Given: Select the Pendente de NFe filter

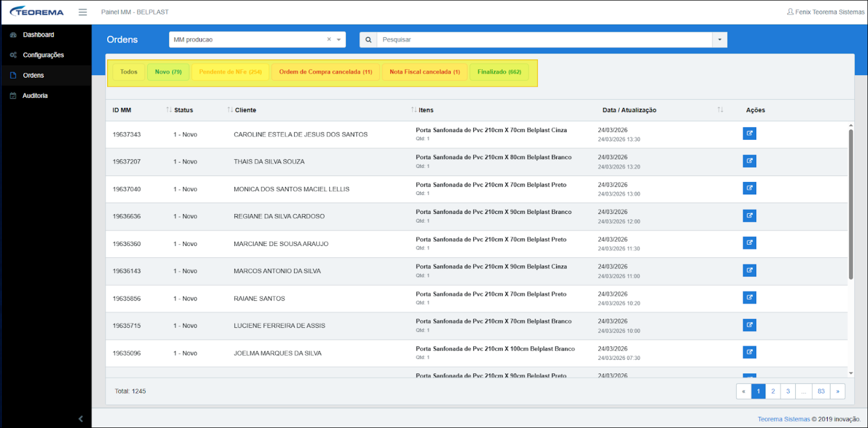Looking at the screenshot, I should 230,72.
